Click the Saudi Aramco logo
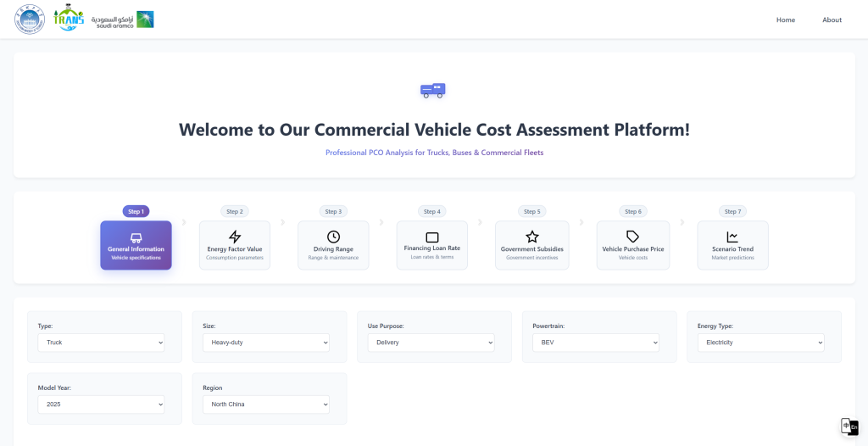The height and width of the screenshot is (446, 868). pos(123,20)
